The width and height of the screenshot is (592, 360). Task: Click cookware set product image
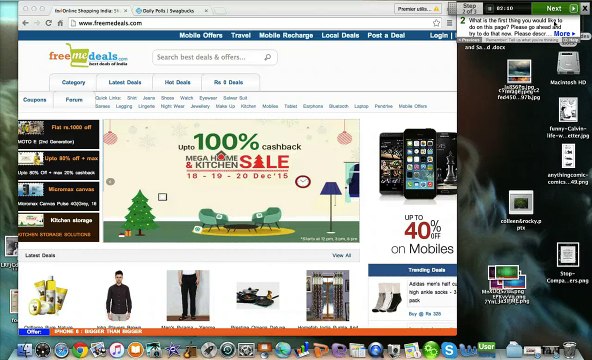[x=257, y=295]
